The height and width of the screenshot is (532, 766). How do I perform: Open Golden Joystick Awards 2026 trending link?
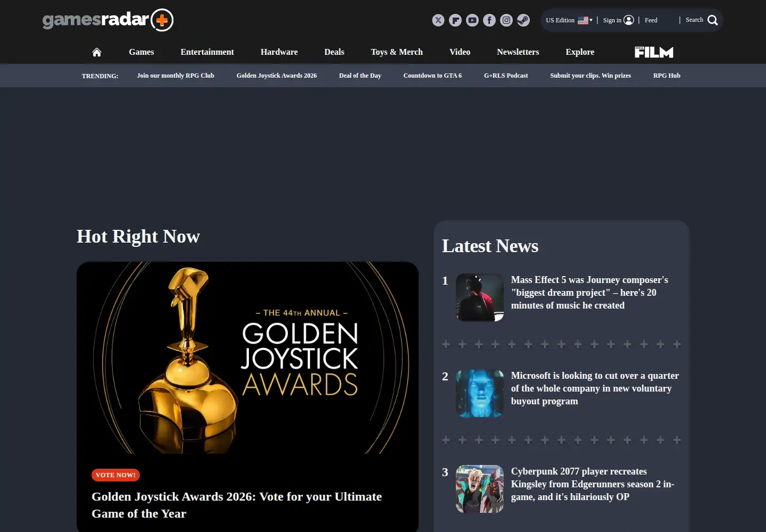(277, 76)
